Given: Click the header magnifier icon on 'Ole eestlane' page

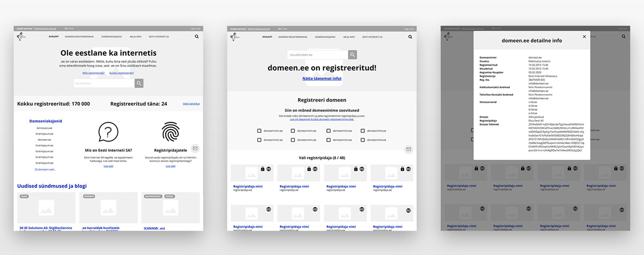Looking at the screenshot, I should point(196,37).
